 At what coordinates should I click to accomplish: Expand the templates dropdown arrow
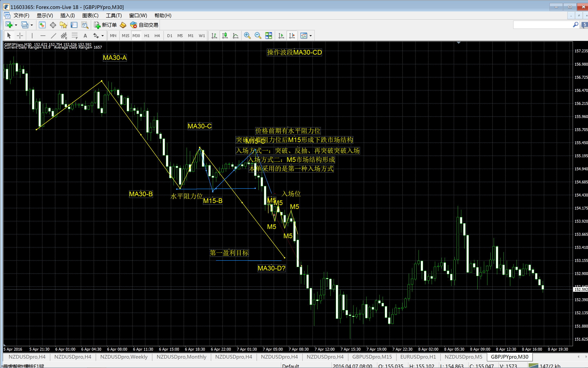click(x=311, y=36)
